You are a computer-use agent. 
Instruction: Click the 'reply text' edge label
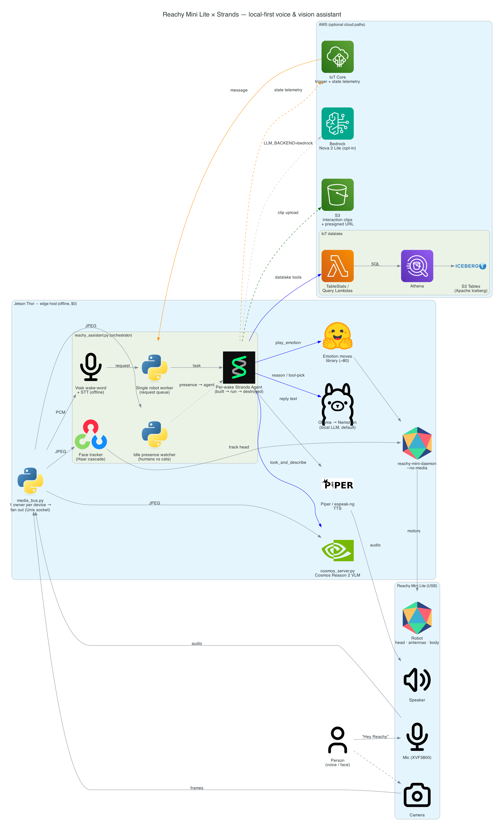(288, 399)
